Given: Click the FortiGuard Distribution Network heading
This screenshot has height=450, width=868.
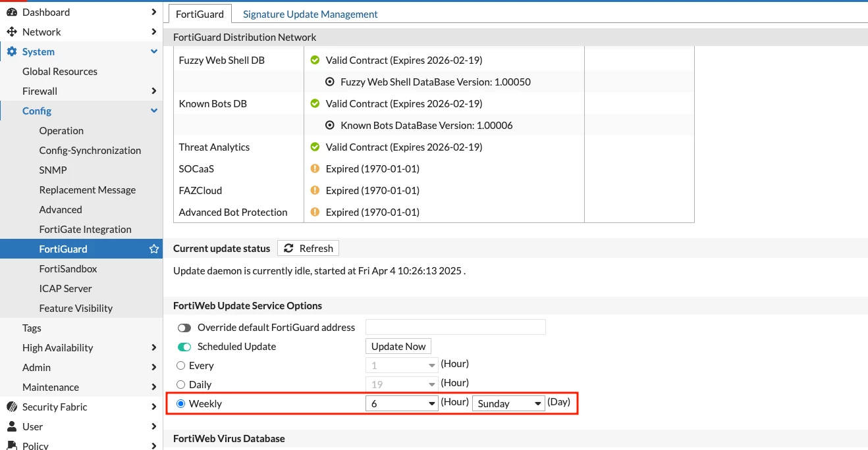Looking at the screenshot, I should click(x=245, y=37).
